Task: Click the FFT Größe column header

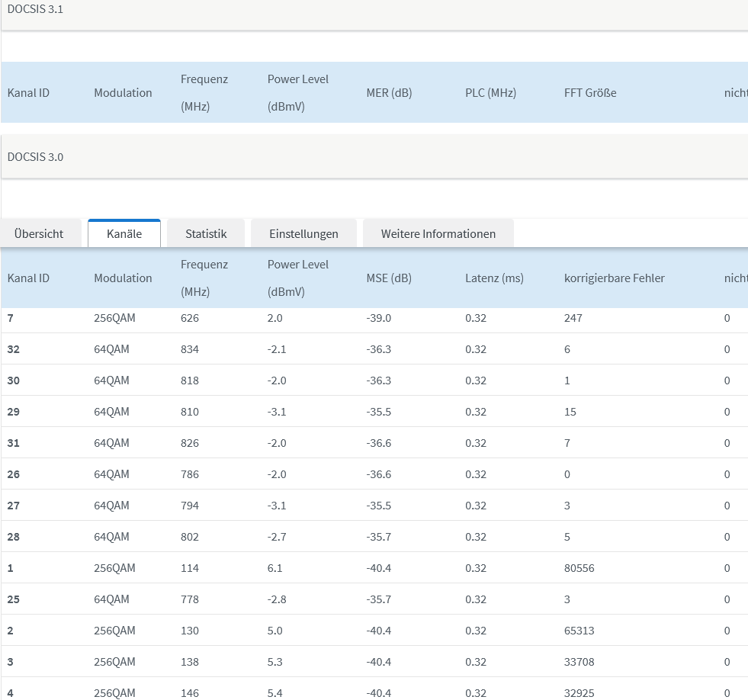Action: coord(590,93)
